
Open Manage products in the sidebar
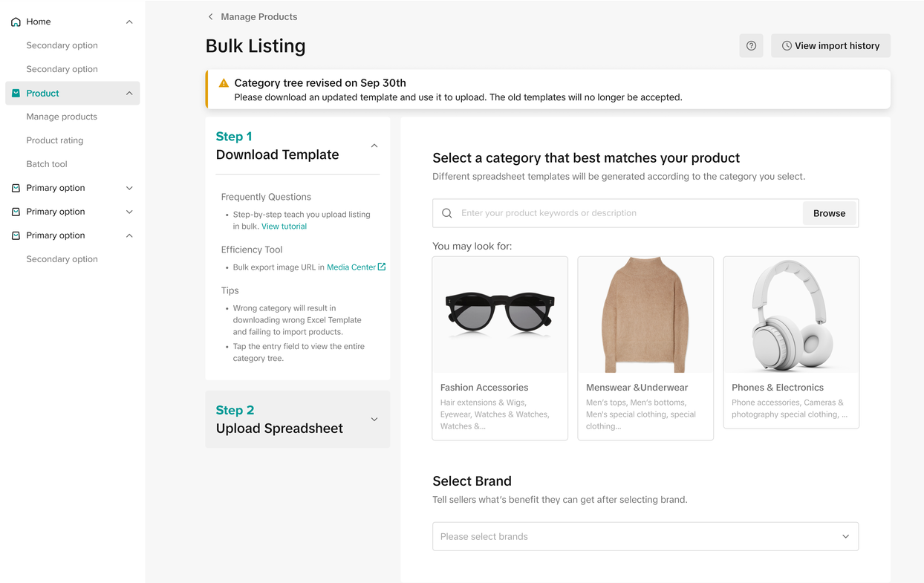[62, 117]
